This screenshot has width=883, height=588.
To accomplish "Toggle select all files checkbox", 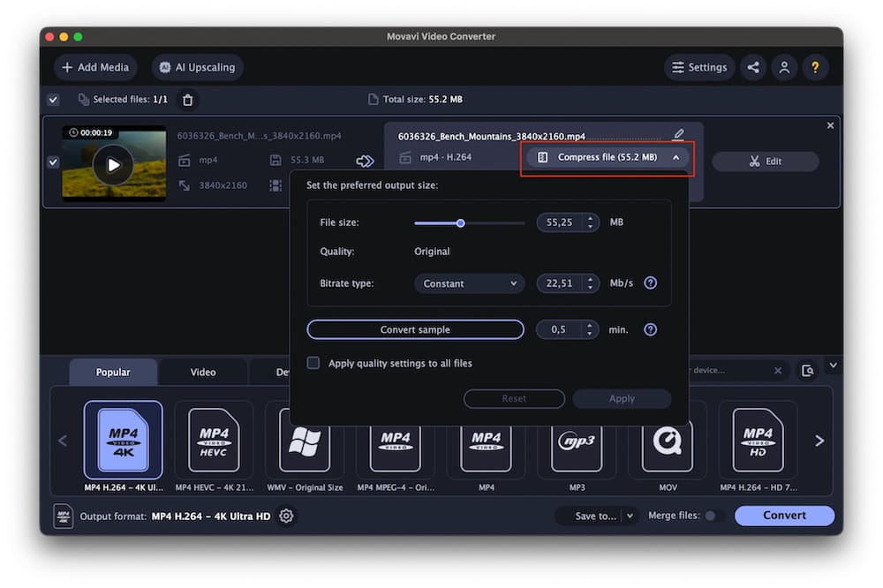I will pyautogui.click(x=53, y=100).
